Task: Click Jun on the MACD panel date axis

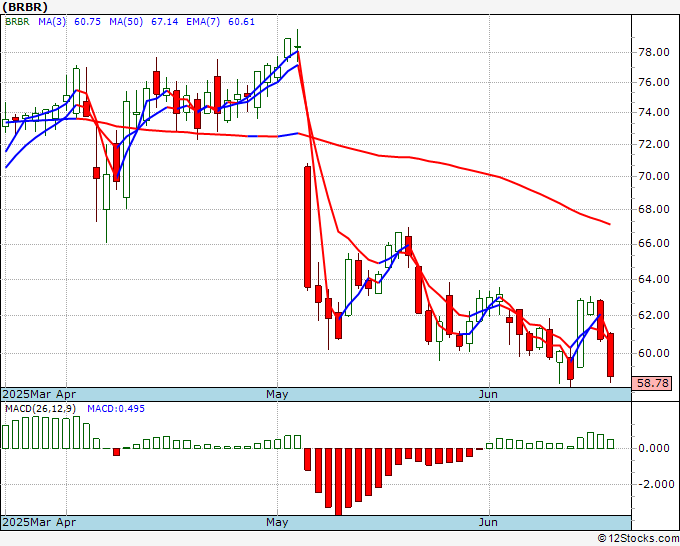Action: coord(488,522)
